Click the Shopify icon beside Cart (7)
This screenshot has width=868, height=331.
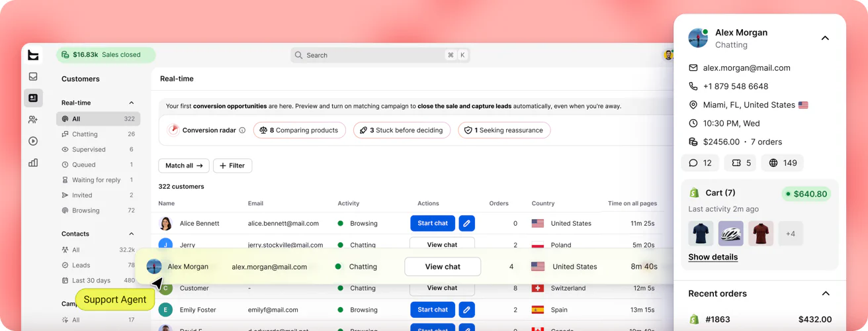[694, 193]
